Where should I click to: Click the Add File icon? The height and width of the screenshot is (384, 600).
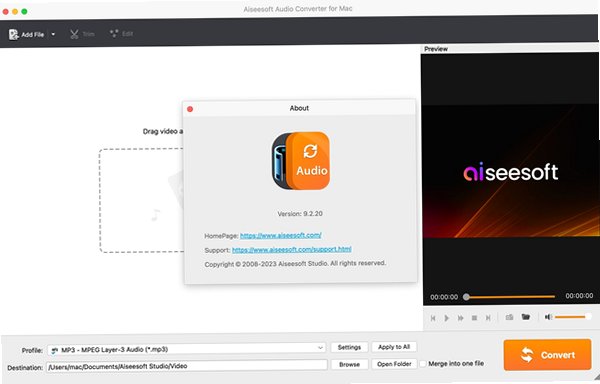pyautogui.click(x=14, y=34)
